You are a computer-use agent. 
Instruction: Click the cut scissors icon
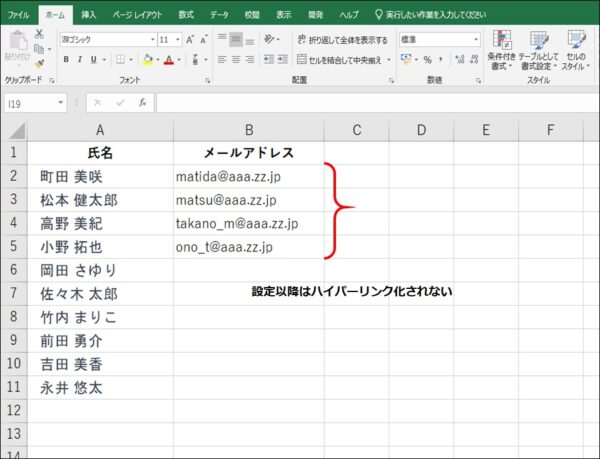40,33
